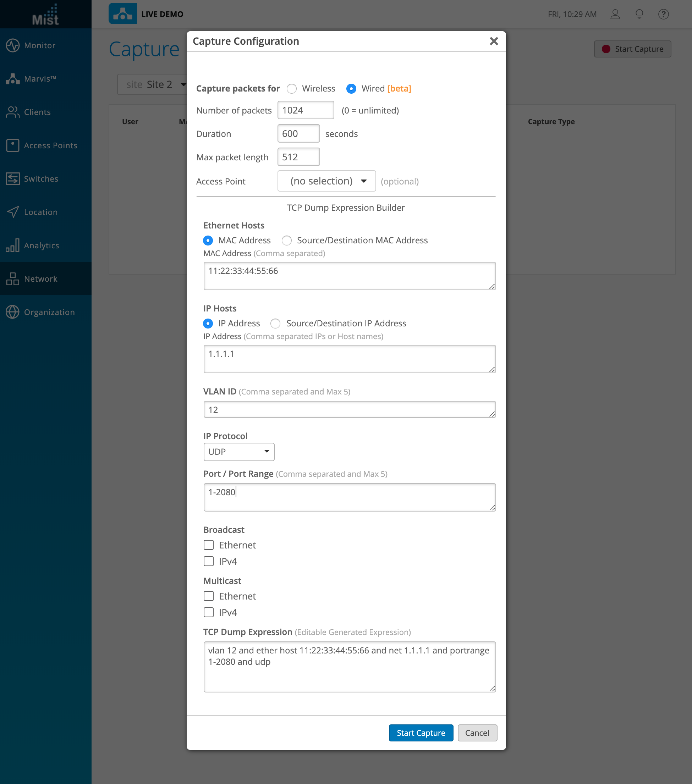Check the Multicast IPv4 checkbox
This screenshot has width=692, height=784.
(x=208, y=613)
